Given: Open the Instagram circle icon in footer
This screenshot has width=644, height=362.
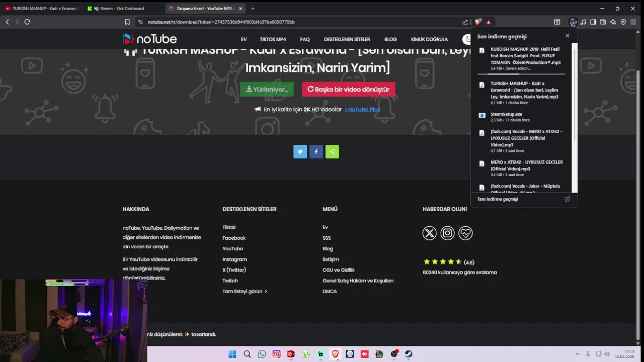Looking at the screenshot, I should 447,233.
